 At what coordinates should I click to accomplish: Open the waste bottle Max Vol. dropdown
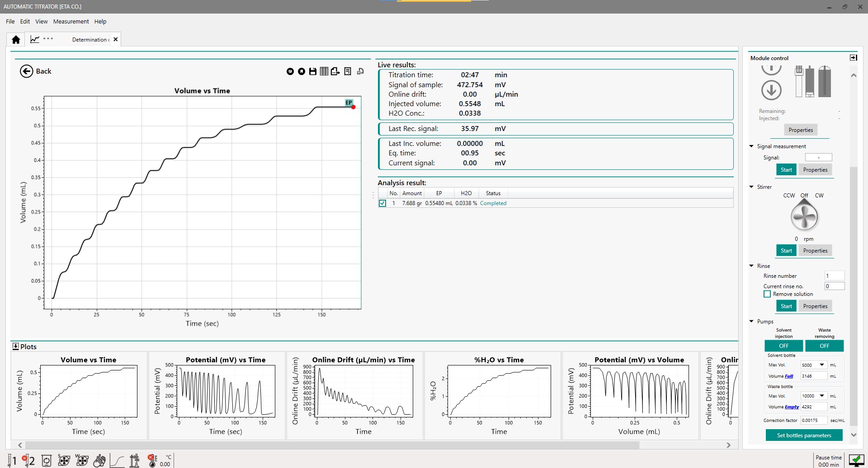[821, 396]
